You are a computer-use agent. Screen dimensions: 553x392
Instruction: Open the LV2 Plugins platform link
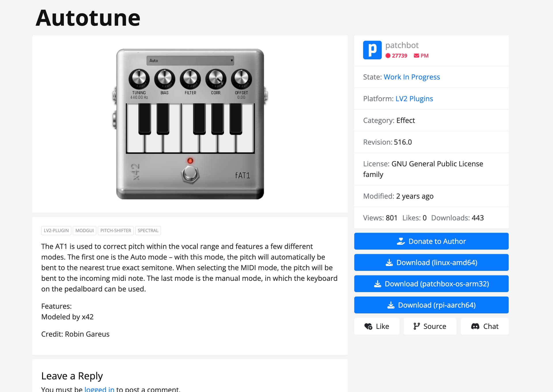pos(414,99)
